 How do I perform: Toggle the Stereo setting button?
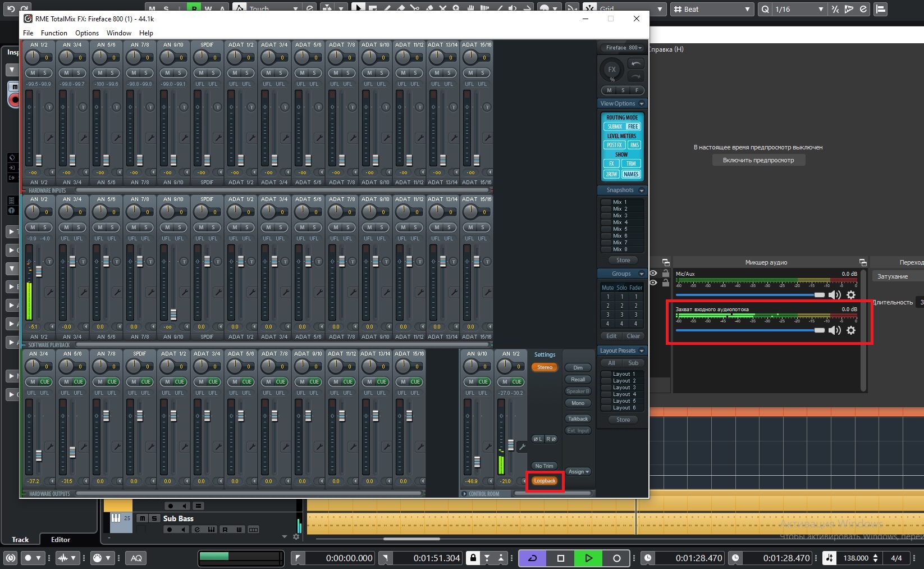coord(545,367)
